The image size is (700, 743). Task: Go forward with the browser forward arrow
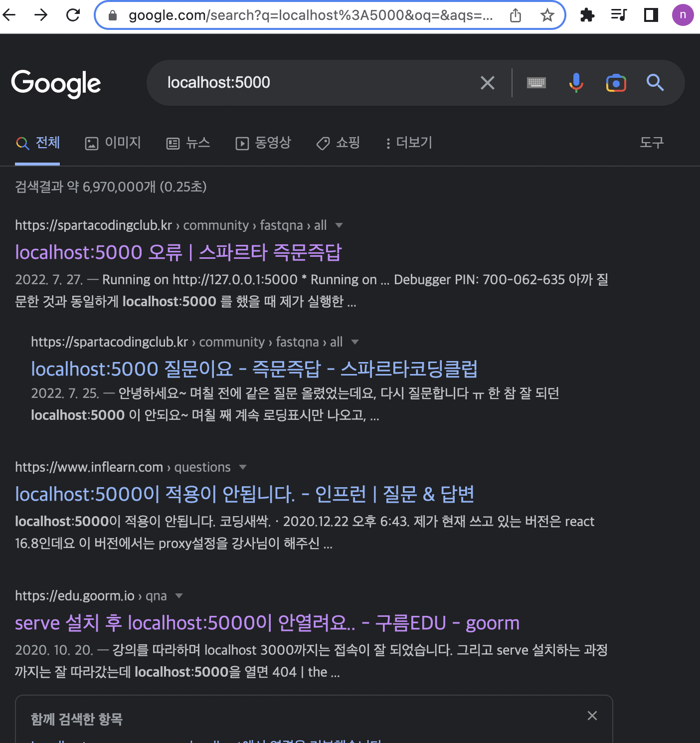click(x=41, y=15)
